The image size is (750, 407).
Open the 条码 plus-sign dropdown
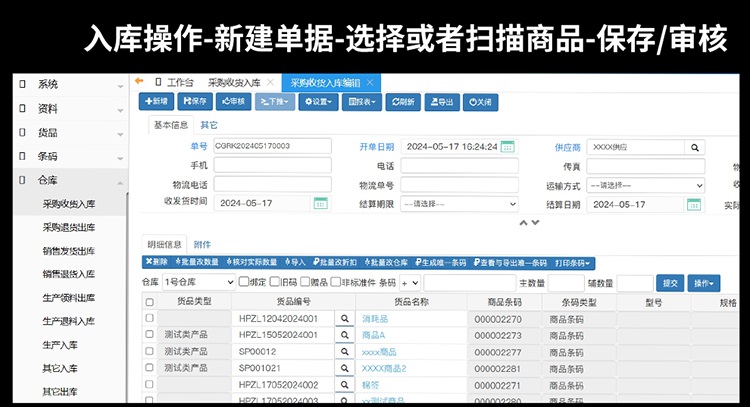tap(410, 283)
